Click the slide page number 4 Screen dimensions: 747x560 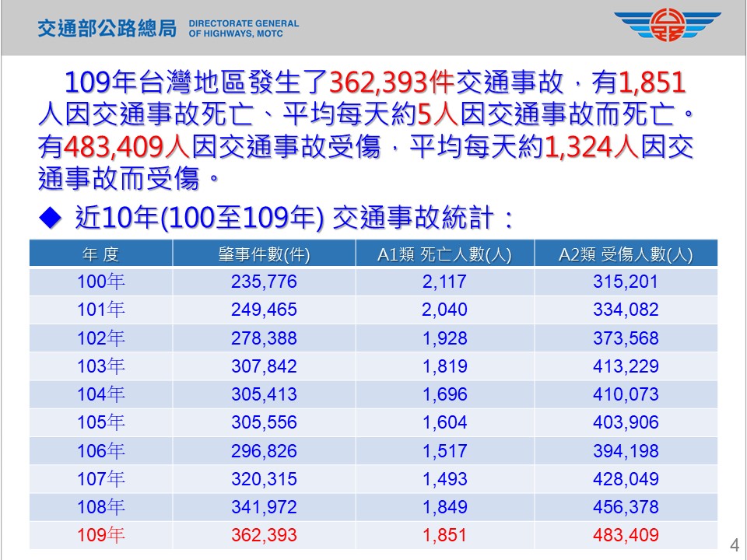click(x=733, y=544)
